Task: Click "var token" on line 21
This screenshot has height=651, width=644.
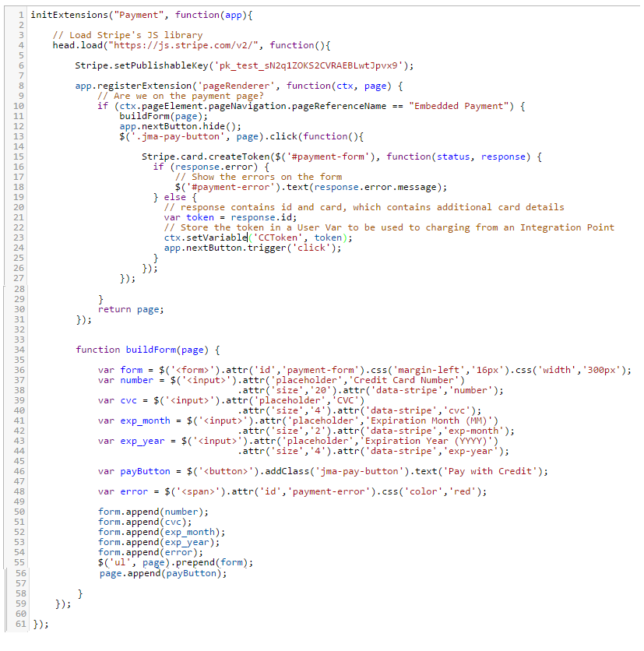Action: pyautogui.click(x=189, y=217)
